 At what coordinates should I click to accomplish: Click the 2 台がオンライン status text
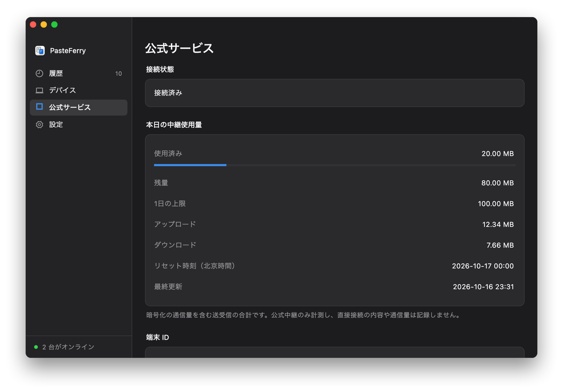click(x=68, y=347)
